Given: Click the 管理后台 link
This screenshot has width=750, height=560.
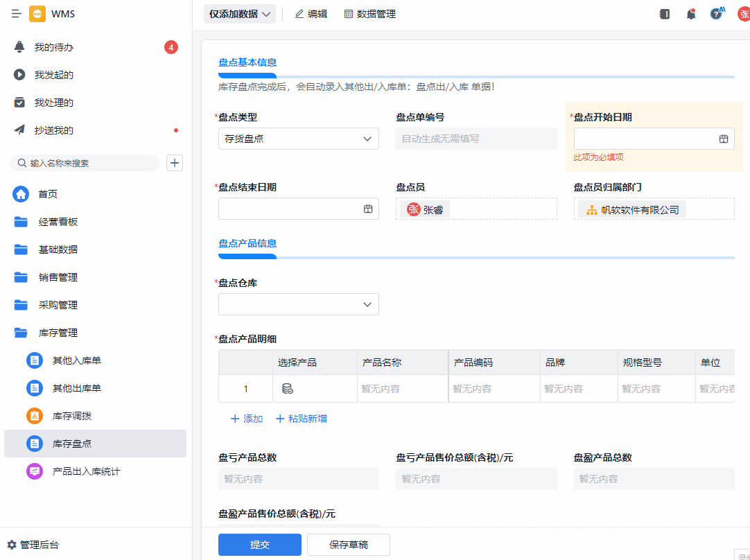Looking at the screenshot, I should tap(33, 545).
